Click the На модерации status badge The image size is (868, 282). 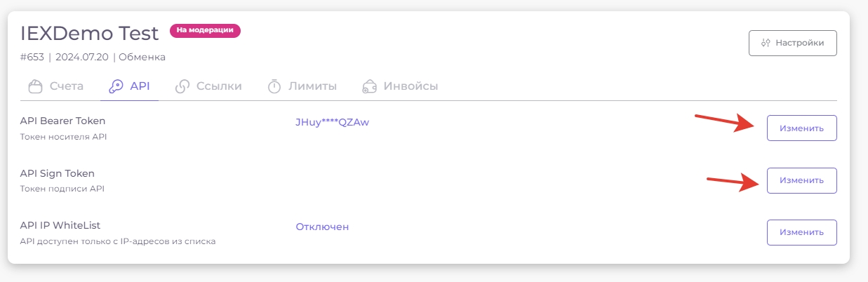[205, 31]
